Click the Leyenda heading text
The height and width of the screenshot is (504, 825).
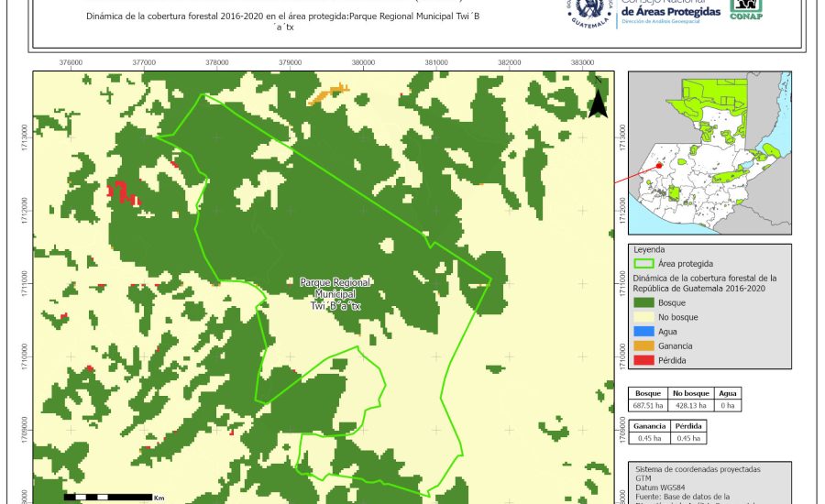(649, 248)
